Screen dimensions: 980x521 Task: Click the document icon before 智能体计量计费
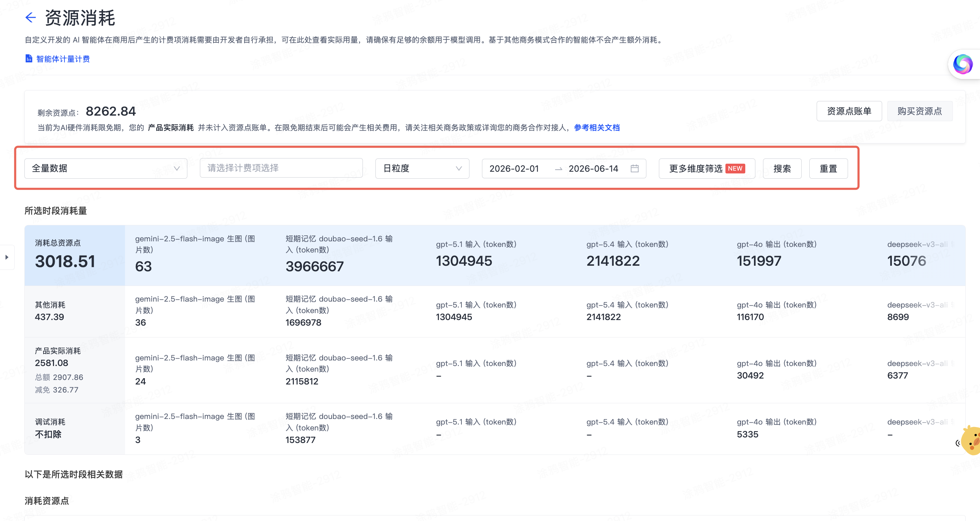29,59
